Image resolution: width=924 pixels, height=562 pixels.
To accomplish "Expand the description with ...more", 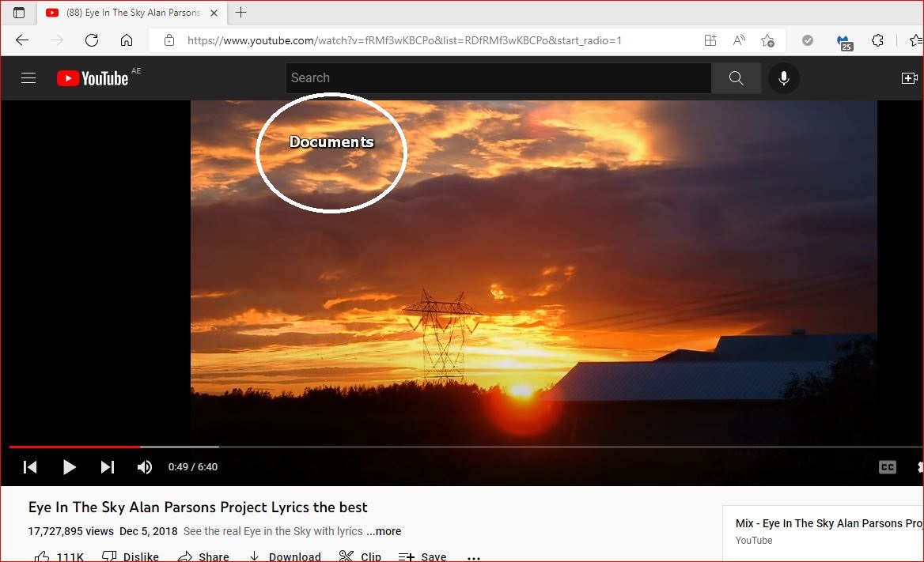I will coord(384,531).
